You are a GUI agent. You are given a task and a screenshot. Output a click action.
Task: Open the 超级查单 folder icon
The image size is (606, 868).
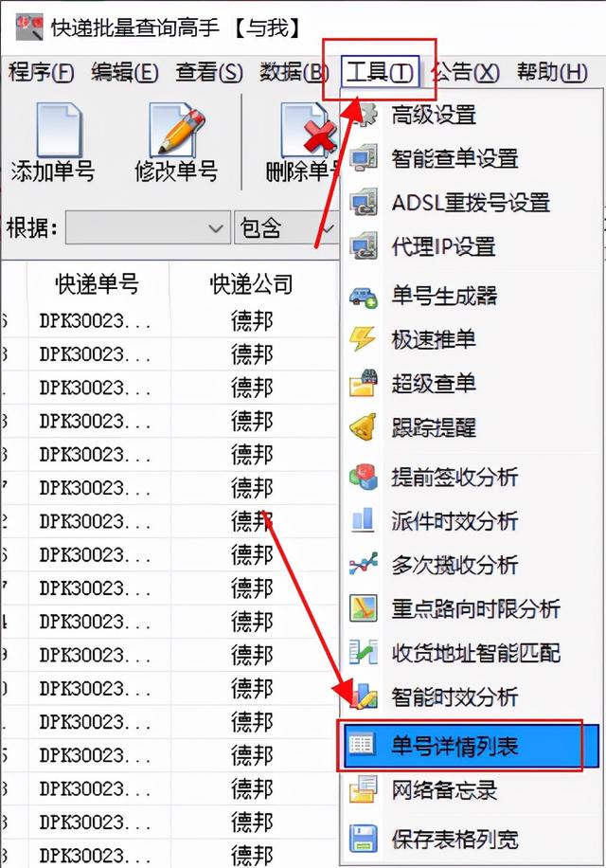point(364,383)
